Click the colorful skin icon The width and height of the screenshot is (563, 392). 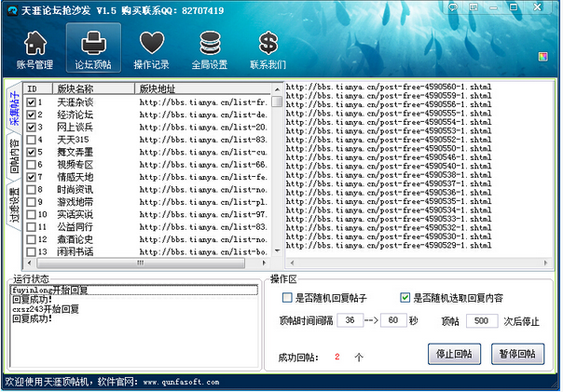tap(542, 57)
